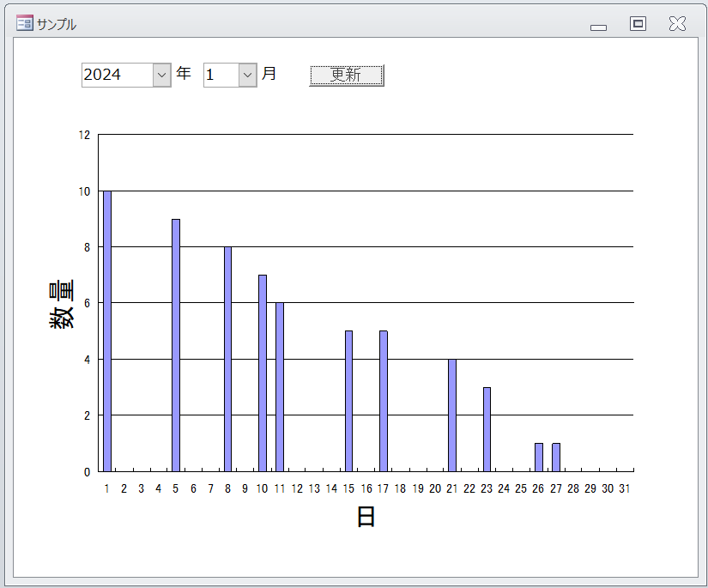Click the 数量 axis title
The image size is (708, 588).
pos(62,304)
